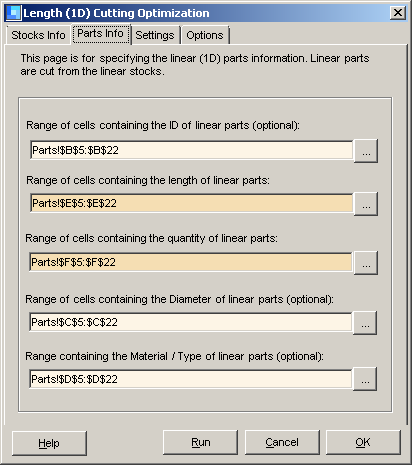Viewport: 412px width, 465px height.
Task: Click the ellipsis button for Material / Type range
Action: [x=365, y=379]
